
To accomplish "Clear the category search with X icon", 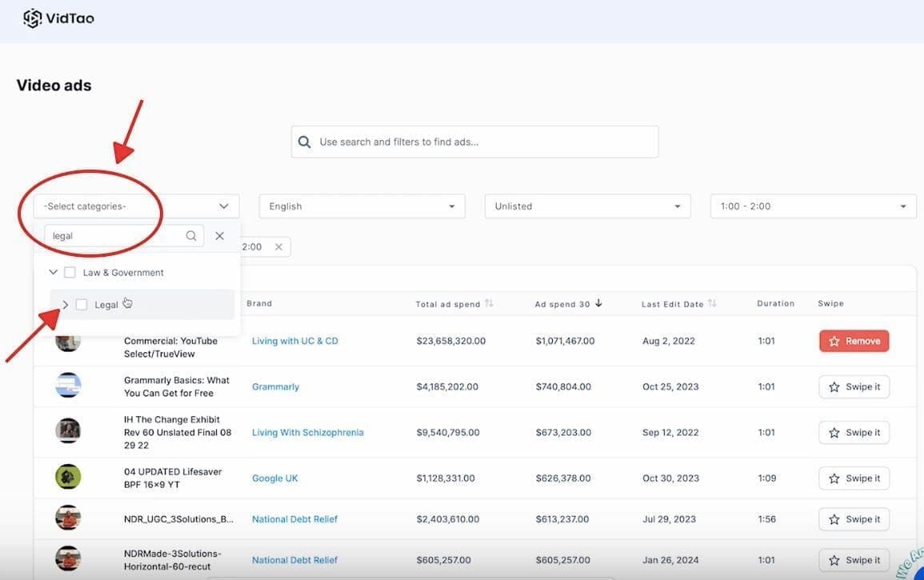I will tap(220, 236).
